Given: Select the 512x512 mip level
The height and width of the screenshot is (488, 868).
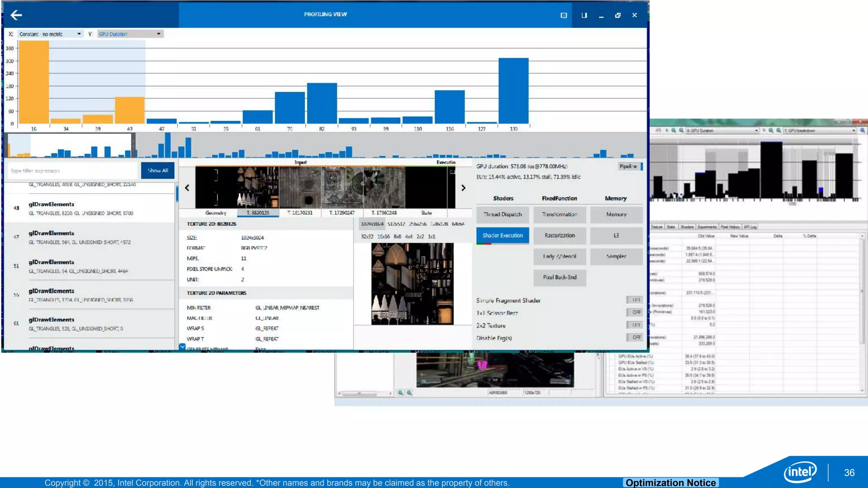Looking at the screenshot, I should click(x=396, y=224).
